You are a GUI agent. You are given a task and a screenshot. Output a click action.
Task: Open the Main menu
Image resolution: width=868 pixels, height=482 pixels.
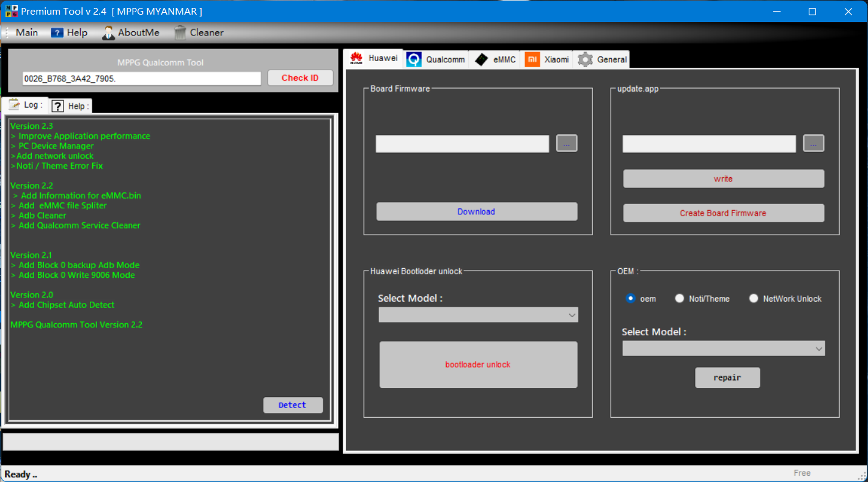pyautogui.click(x=27, y=32)
